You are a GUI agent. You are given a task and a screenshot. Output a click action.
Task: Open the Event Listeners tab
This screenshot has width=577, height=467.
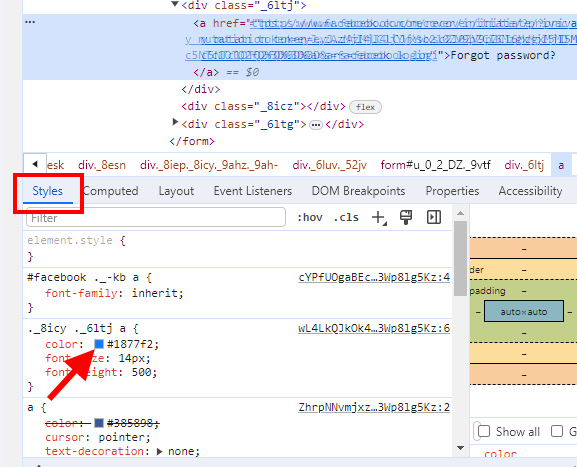[x=253, y=191]
